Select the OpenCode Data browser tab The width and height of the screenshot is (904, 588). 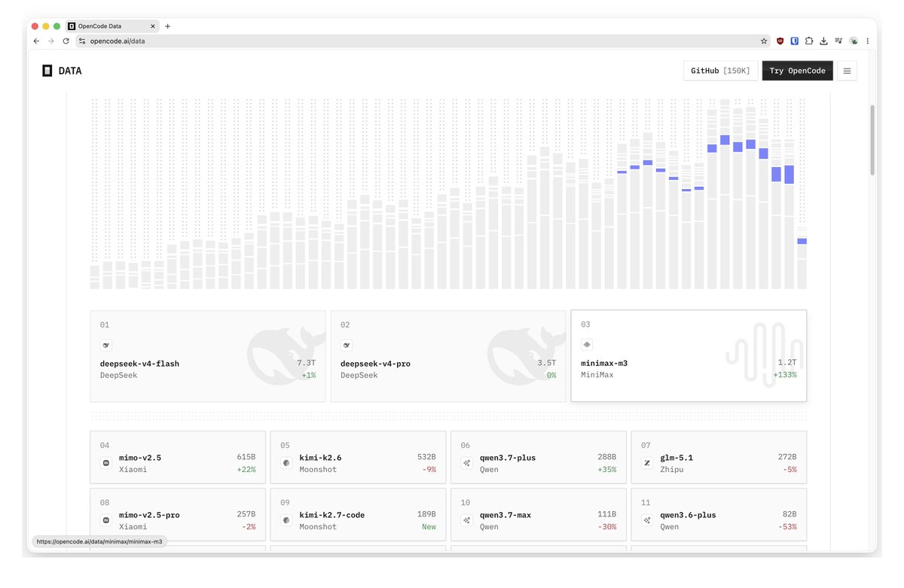(x=111, y=26)
